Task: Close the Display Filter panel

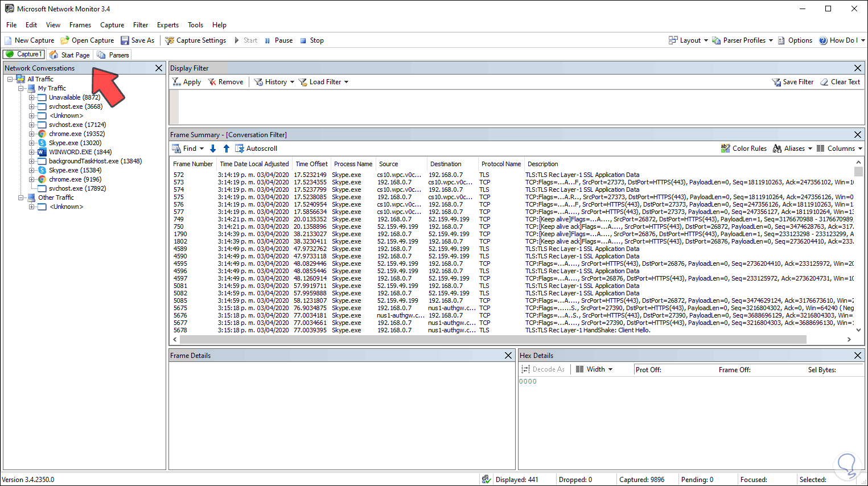Action: coord(858,68)
